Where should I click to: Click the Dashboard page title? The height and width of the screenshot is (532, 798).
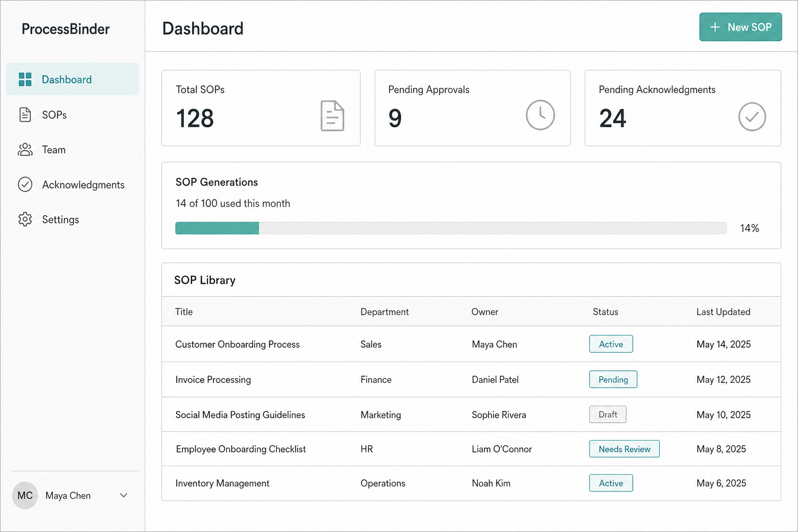click(203, 29)
